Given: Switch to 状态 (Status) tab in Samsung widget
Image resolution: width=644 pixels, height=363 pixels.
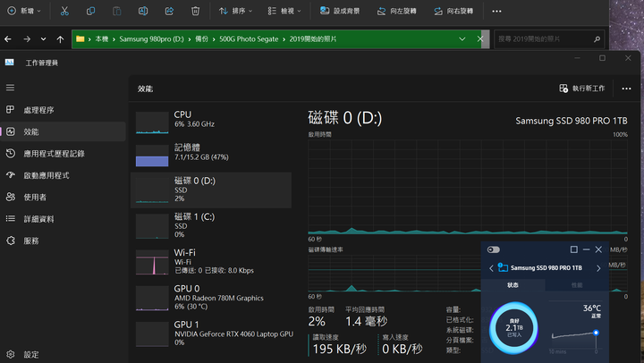Looking at the screenshot, I should (513, 285).
